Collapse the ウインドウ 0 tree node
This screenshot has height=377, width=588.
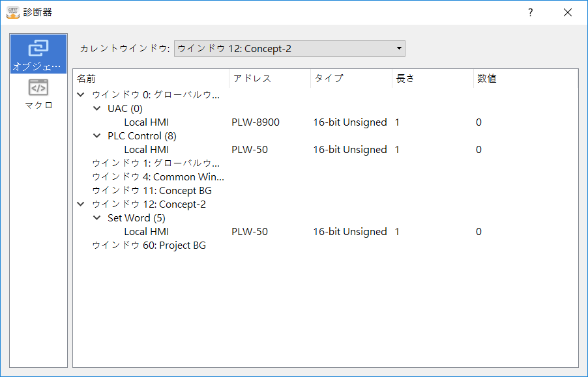[81, 95]
